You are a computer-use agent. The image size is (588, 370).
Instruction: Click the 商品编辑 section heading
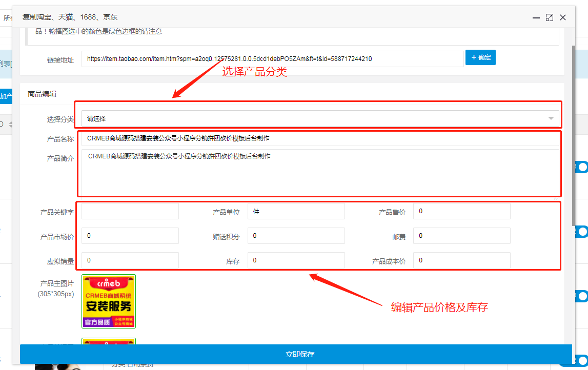click(42, 94)
